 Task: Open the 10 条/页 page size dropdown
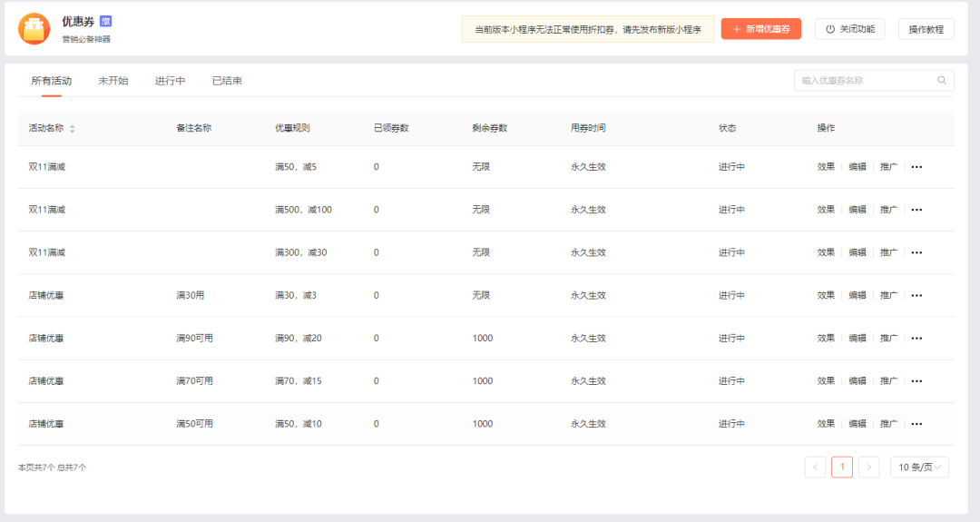(x=919, y=467)
